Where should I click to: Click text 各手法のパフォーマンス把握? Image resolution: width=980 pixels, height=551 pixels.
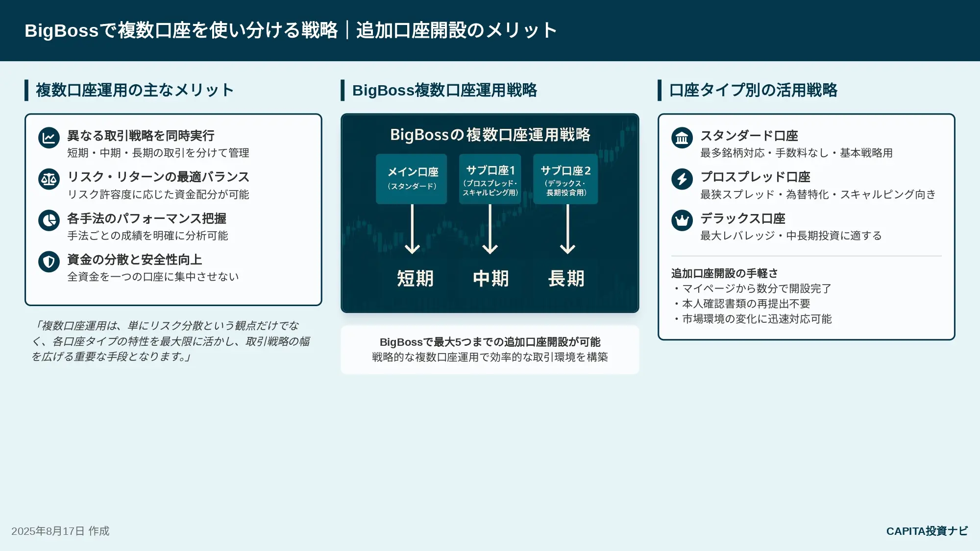(147, 218)
